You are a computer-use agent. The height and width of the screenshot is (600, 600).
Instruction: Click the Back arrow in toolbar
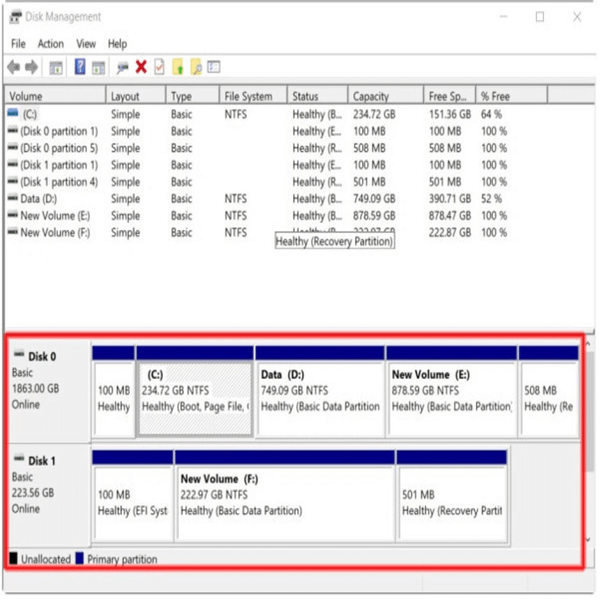coord(13,67)
